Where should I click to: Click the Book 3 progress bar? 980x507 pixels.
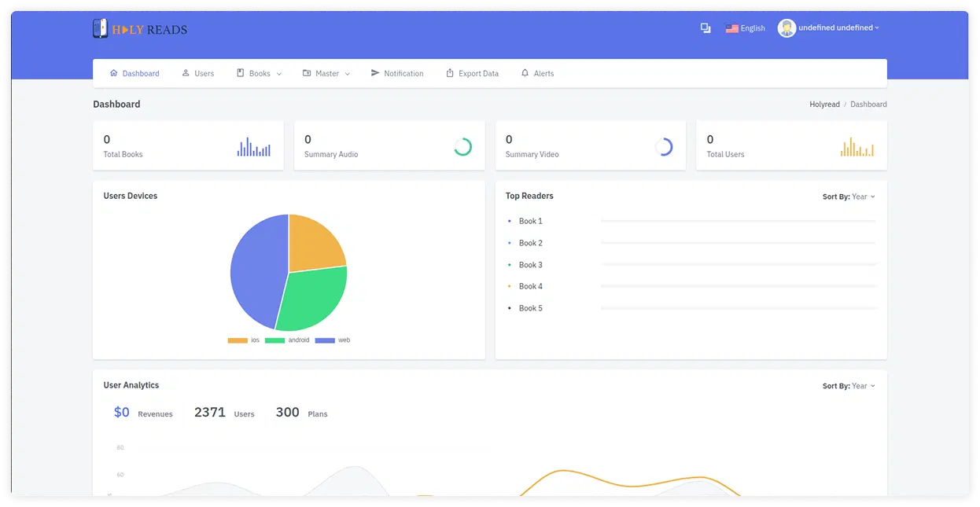coord(738,265)
